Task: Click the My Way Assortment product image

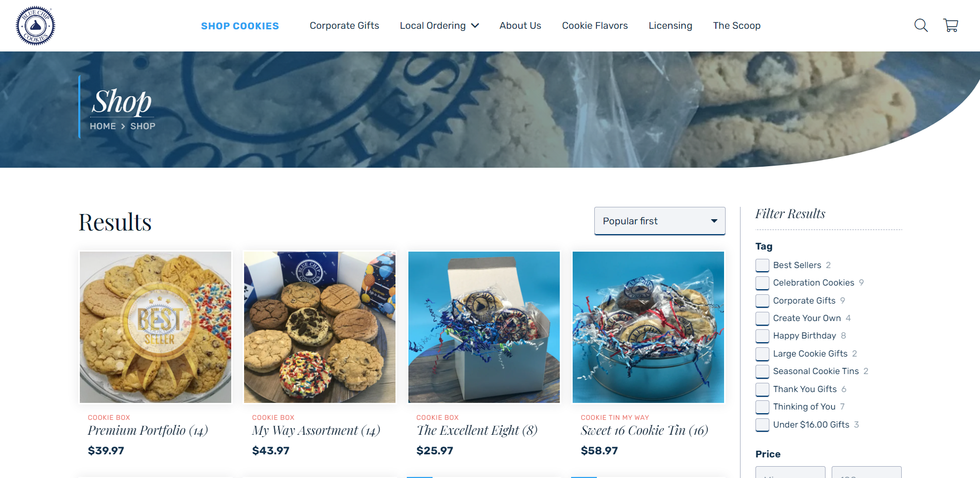Action: coord(320,327)
